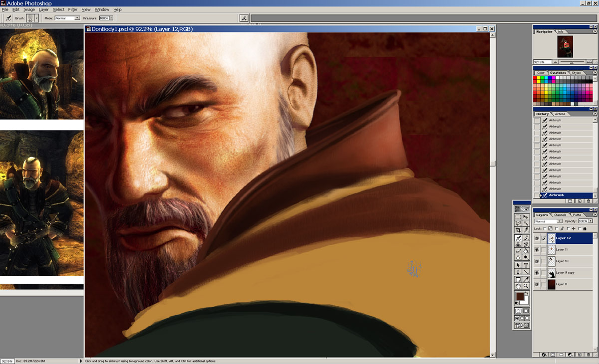Switch to the Paintbrush tool

(526, 238)
